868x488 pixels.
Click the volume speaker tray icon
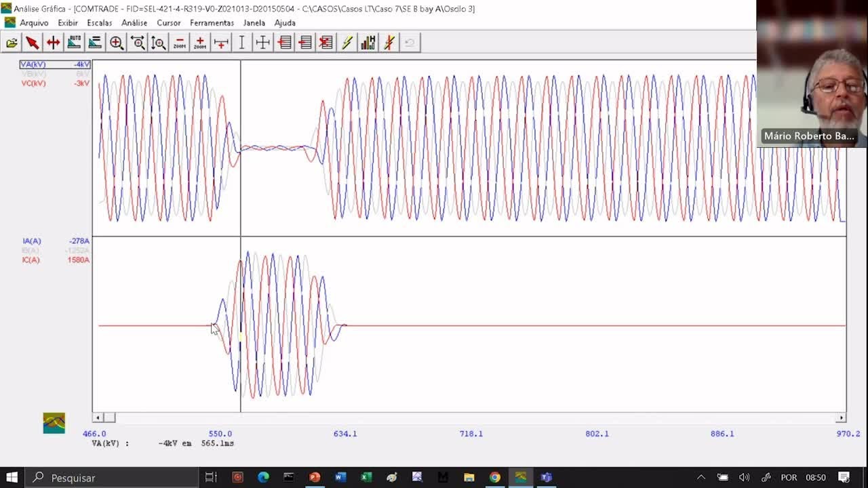745,477
